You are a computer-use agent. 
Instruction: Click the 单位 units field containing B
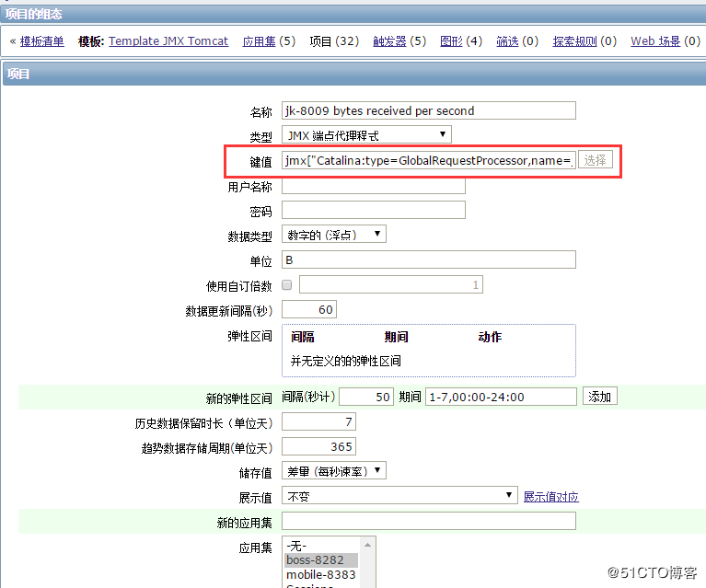(429, 259)
